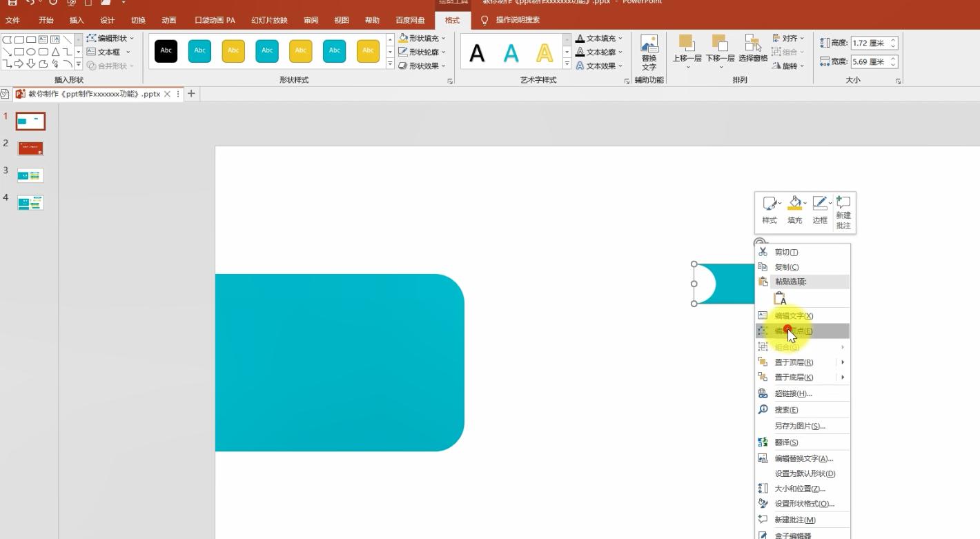Select 剪切 from context menu

click(x=786, y=253)
